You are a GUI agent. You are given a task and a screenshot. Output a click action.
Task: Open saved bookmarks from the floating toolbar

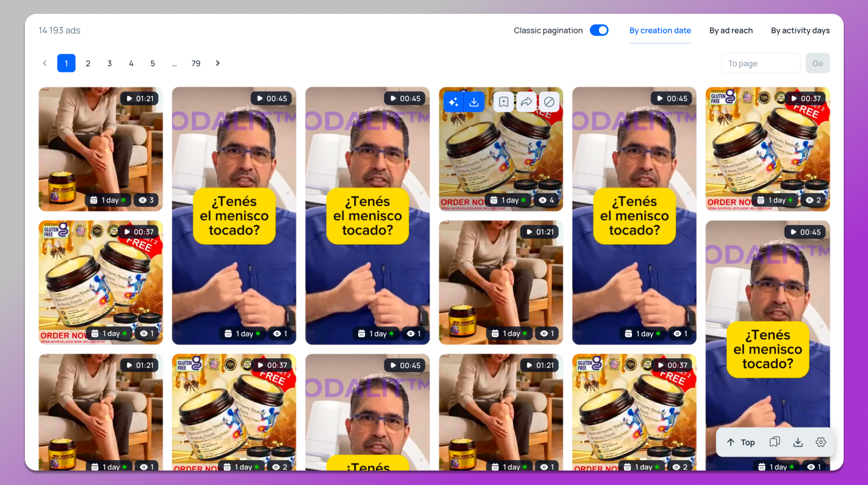[x=774, y=442]
